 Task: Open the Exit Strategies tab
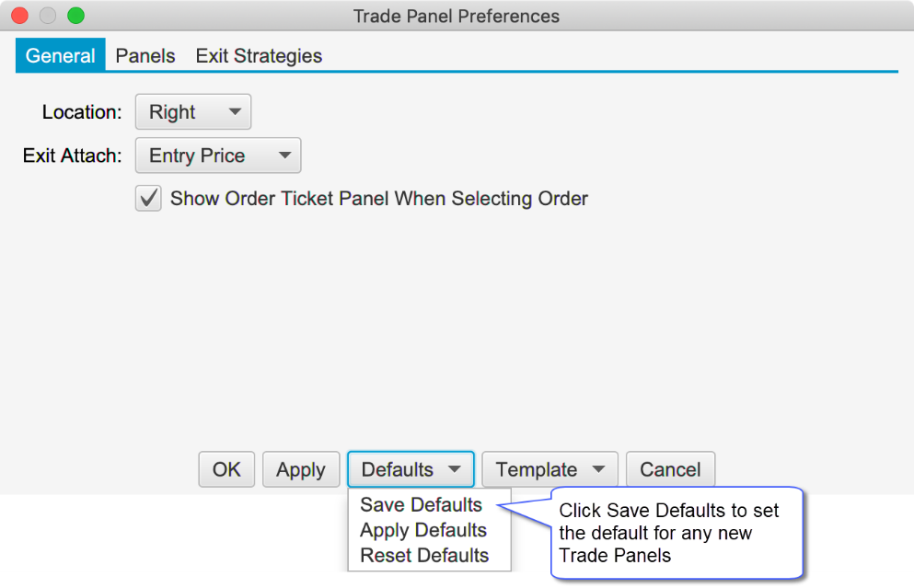point(259,56)
